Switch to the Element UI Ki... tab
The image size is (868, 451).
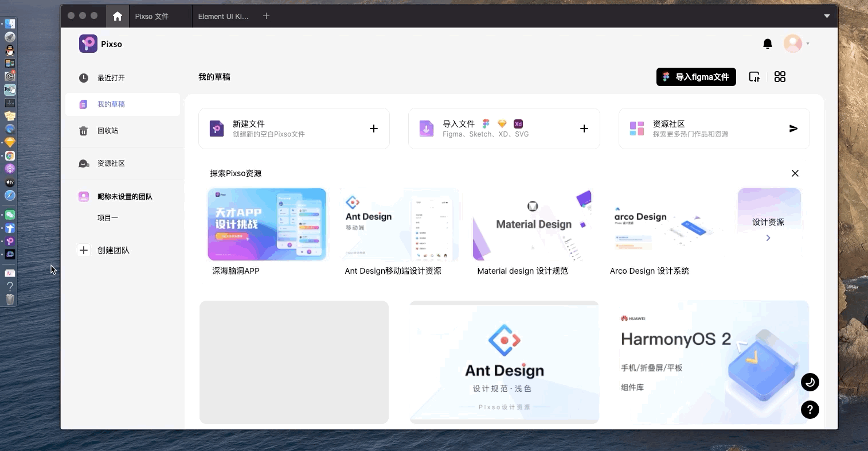pyautogui.click(x=224, y=17)
